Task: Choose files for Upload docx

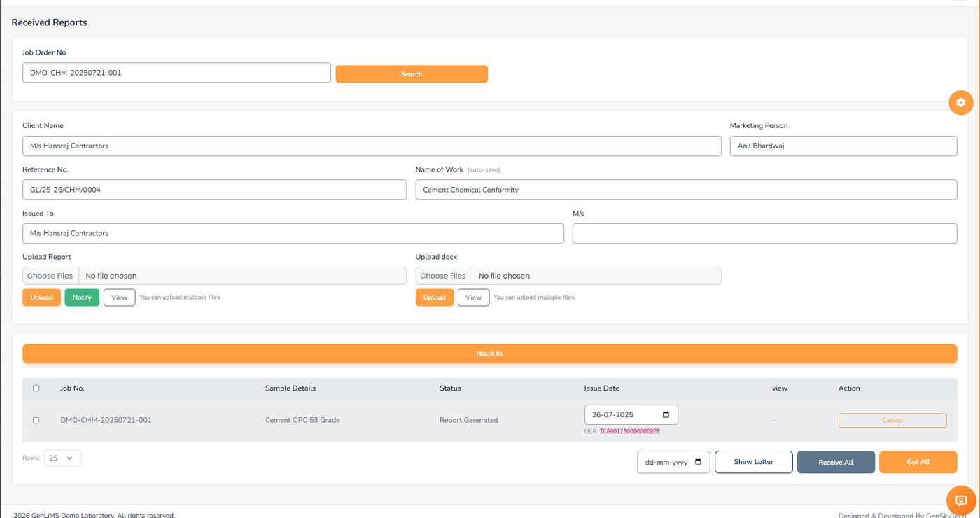Action: point(444,276)
